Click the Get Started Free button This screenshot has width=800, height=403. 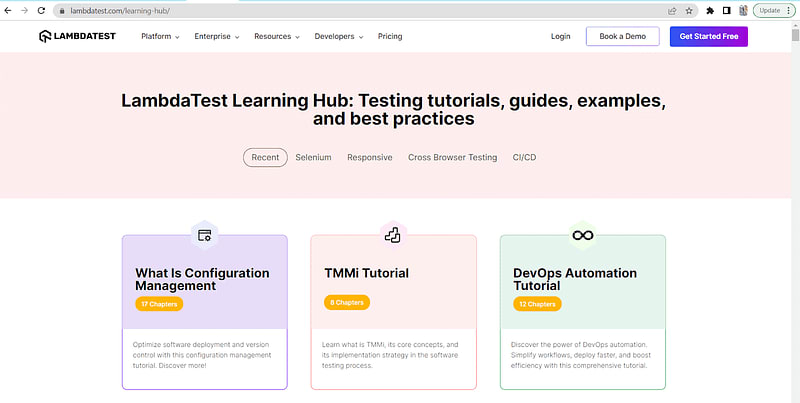(x=709, y=37)
